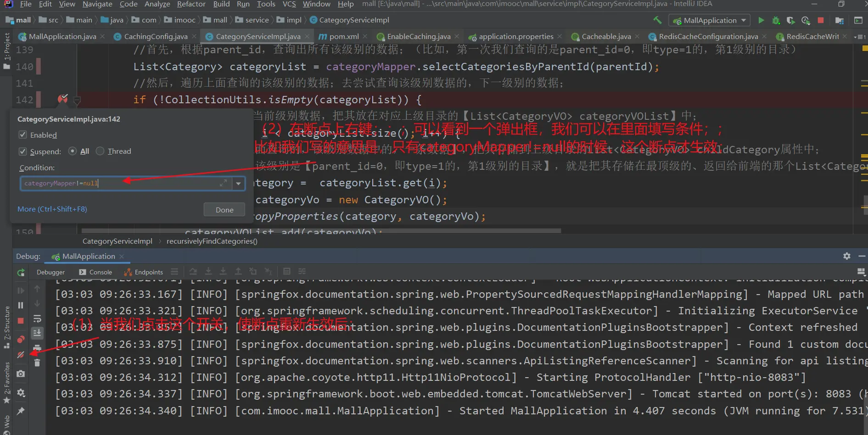
Task: Open the More (Ctrl+Shift+F8) link
Action: pos(52,209)
